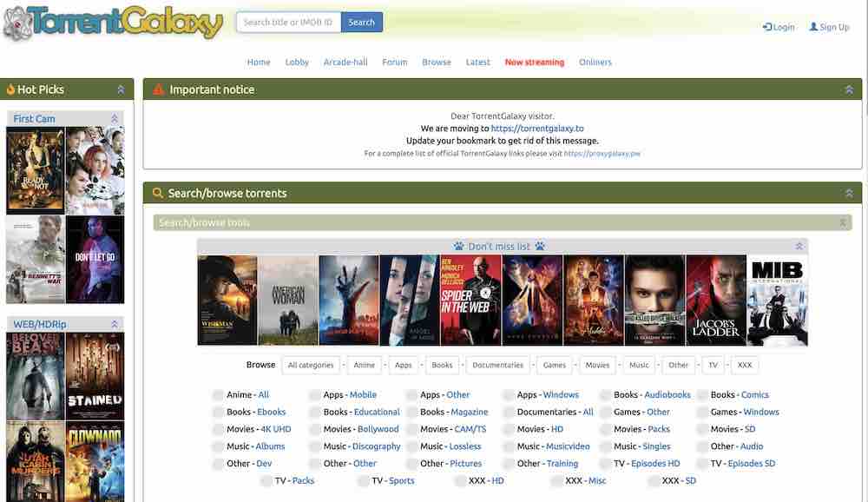Click the Sign Up person icon
Image resolution: width=868 pixels, height=502 pixels.
tap(814, 27)
